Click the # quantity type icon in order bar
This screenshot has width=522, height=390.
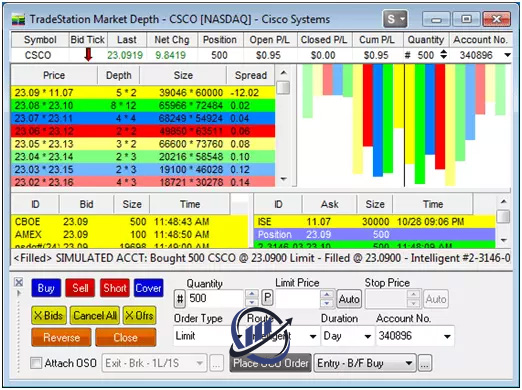(x=180, y=299)
